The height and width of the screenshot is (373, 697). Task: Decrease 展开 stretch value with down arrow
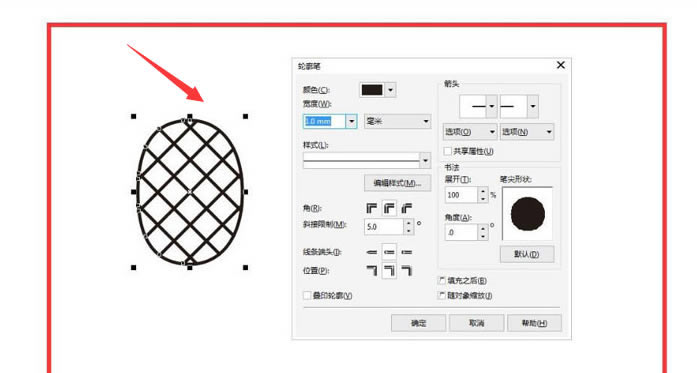click(483, 199)
